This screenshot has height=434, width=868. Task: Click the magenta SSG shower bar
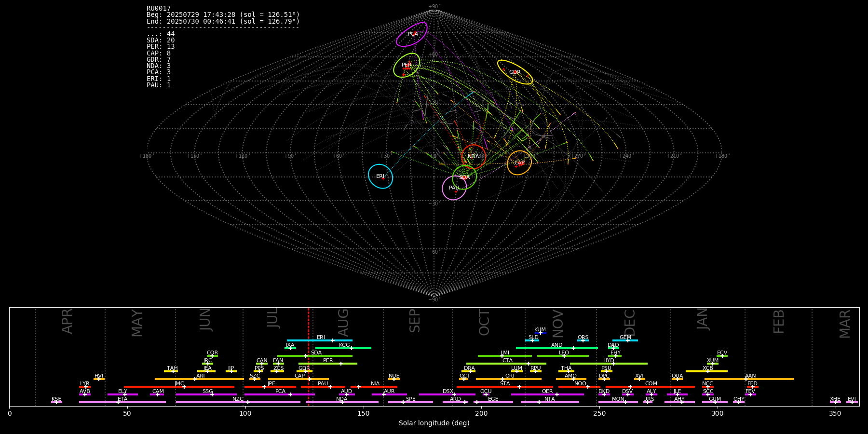click(206, 394)
